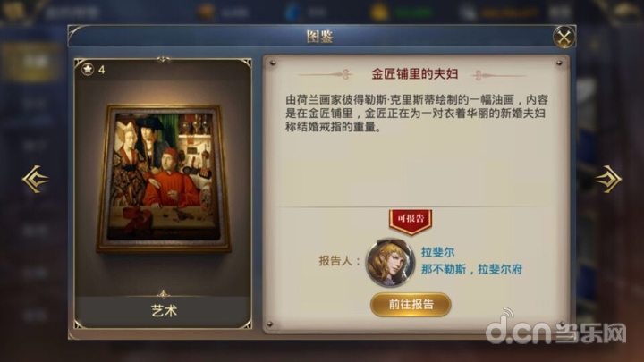Click the 金匠铺里的夫妇 title heading
This screenshot has height=362, width=644.
415,74
